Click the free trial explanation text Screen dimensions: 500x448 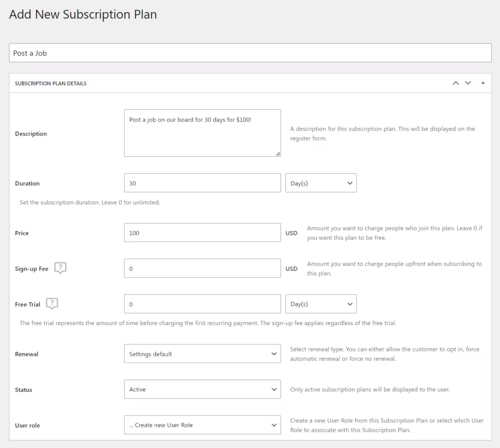208,323
